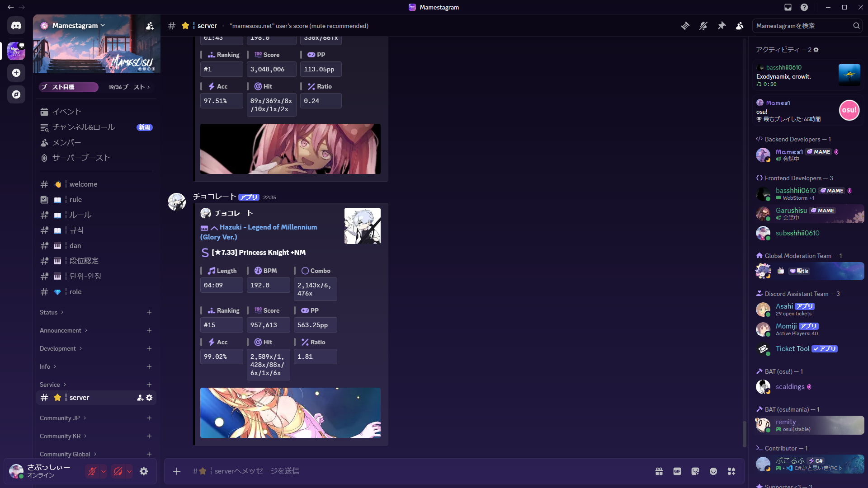Open the イベント events item

tap(96, 112)
